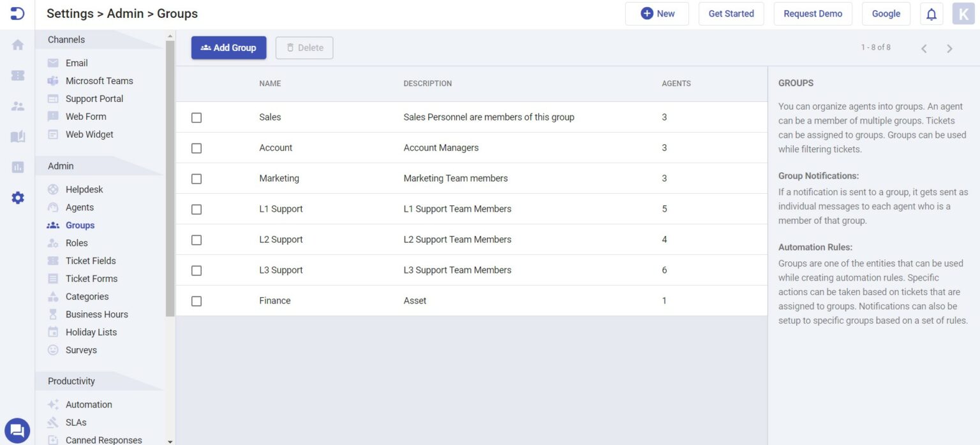980x445 pixels.
Task: Select the Tickets module icon
Action: coord(17,75)
